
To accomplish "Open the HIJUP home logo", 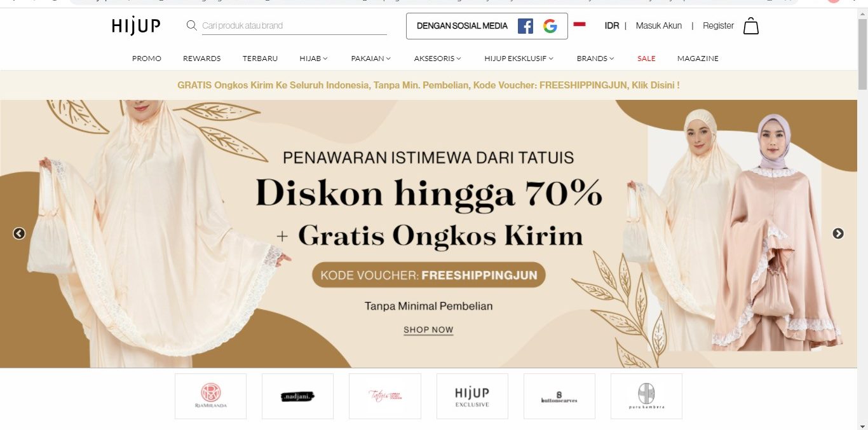I will pyautogui.click(x=136, y=25).
